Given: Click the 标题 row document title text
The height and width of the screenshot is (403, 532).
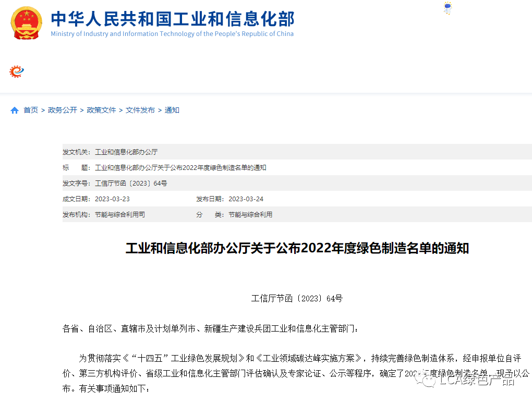Looking at the screenshot, I should tap(180, 168).
